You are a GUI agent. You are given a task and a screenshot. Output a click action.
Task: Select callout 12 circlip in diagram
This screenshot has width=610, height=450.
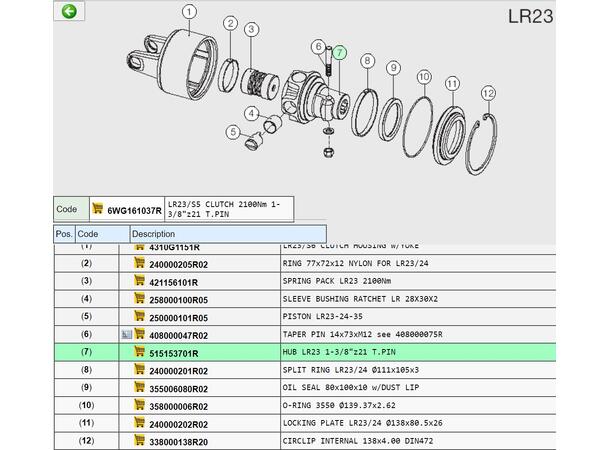coord(488,93)
